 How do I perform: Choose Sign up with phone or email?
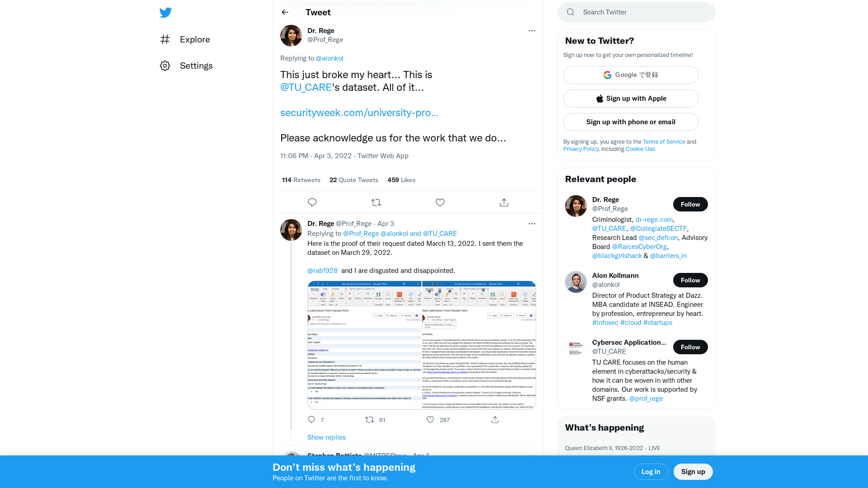tap(631, 122)
